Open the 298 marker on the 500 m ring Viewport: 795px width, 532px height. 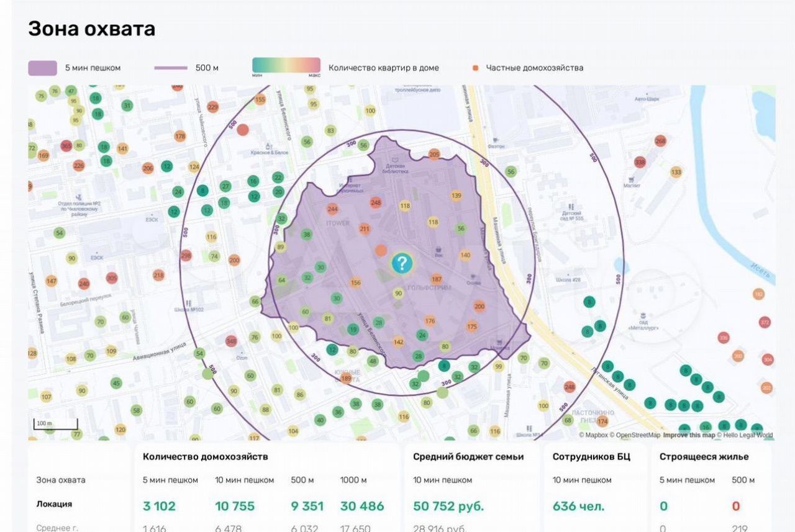(186, 255)
